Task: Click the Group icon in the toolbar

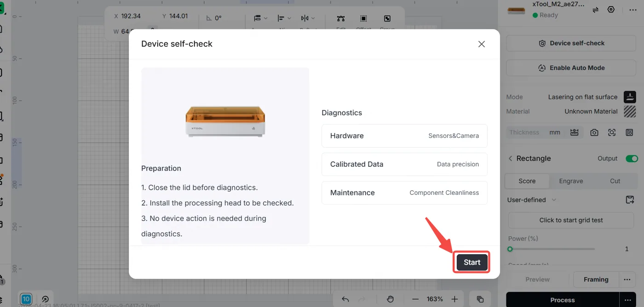Action: tap(387, 18)
